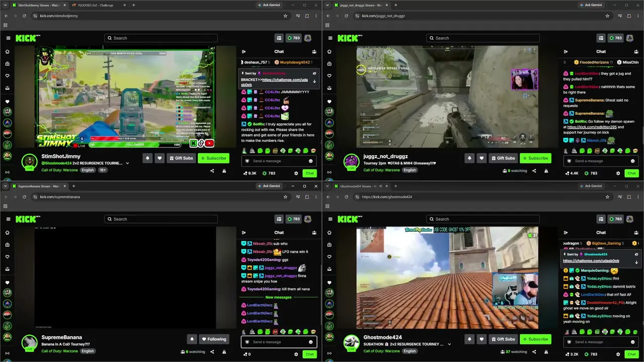Open chat settings gear in StimShotJimmy window

click(x=296, y=173)
